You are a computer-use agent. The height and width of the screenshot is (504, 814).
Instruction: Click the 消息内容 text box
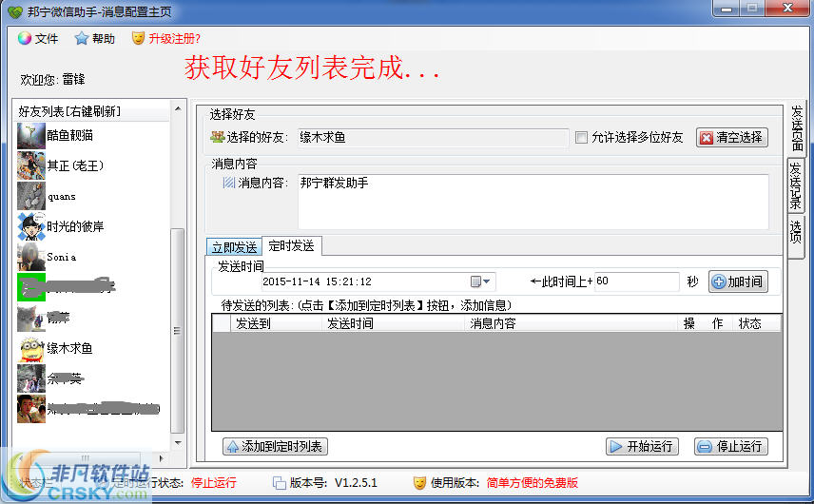[533, 202]
